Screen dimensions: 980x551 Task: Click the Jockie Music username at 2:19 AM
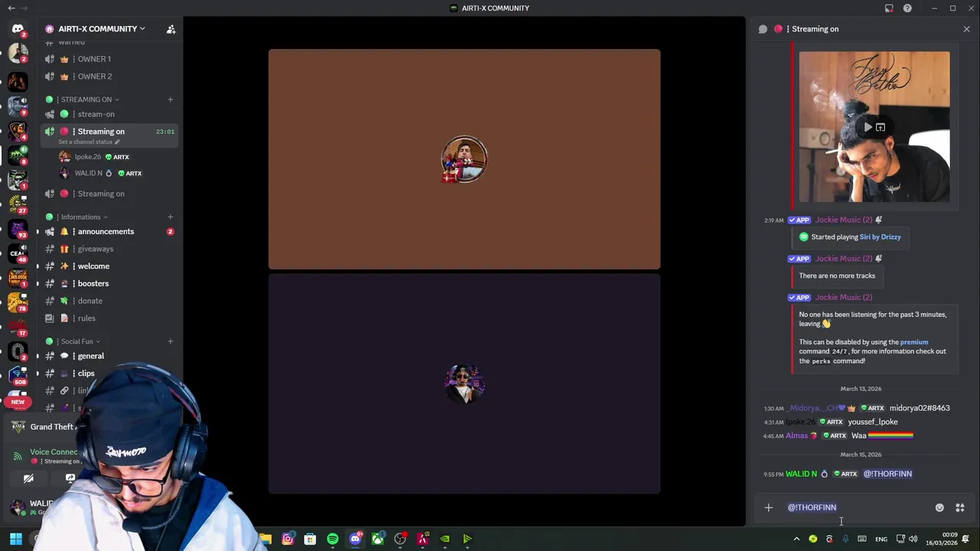tap(844, 220)
